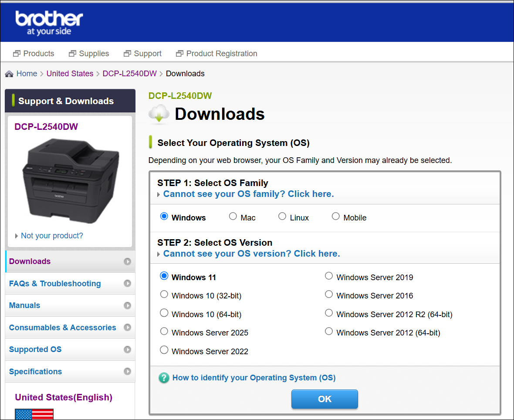
Task: Click DCP-L2540DW breadcrumb link
Action: [x=129, y=74]
